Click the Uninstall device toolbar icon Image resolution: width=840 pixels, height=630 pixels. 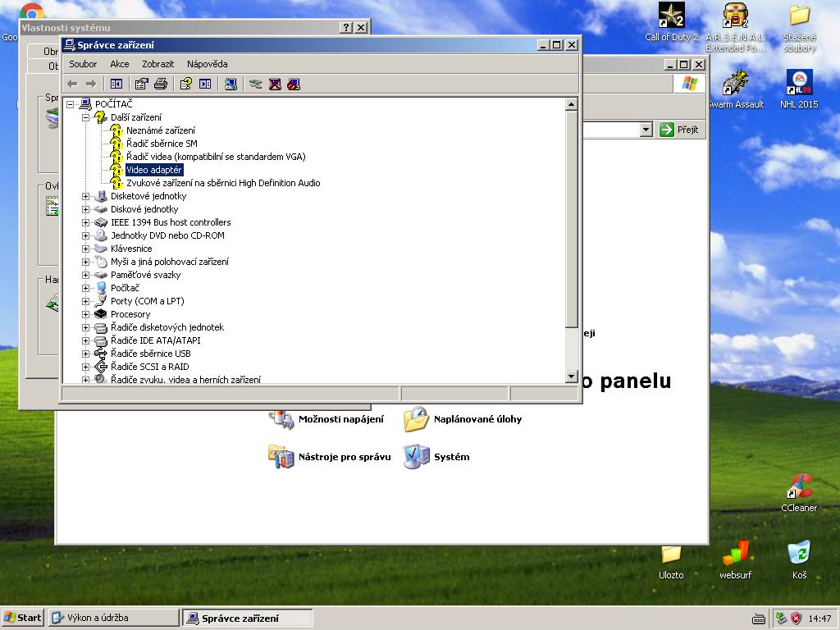pos(275,84)
